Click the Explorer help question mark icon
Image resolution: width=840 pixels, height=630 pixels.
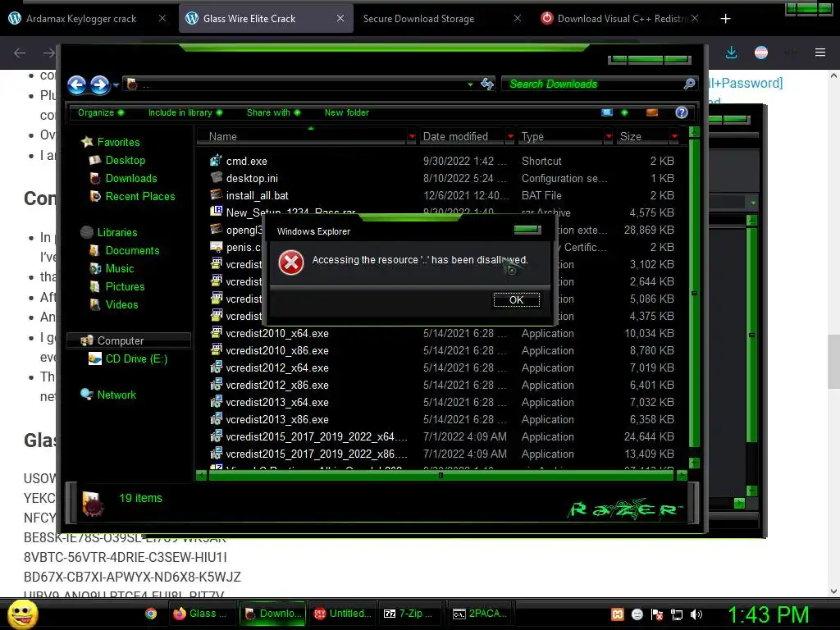click(x=682, y=112)
